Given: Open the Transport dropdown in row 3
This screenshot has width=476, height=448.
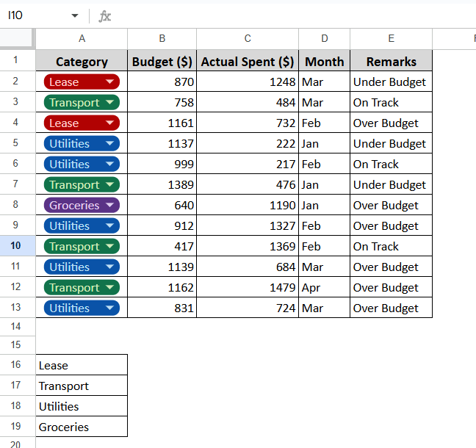Looking at the screenshot, I should click(x=109, y=102).
